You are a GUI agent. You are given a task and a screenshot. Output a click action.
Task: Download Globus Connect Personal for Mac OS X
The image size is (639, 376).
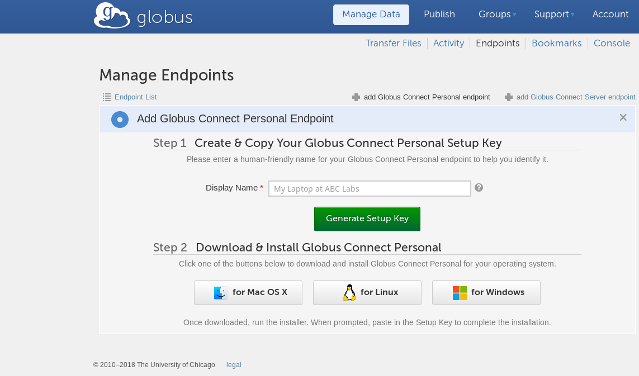[x=248, y=292]
